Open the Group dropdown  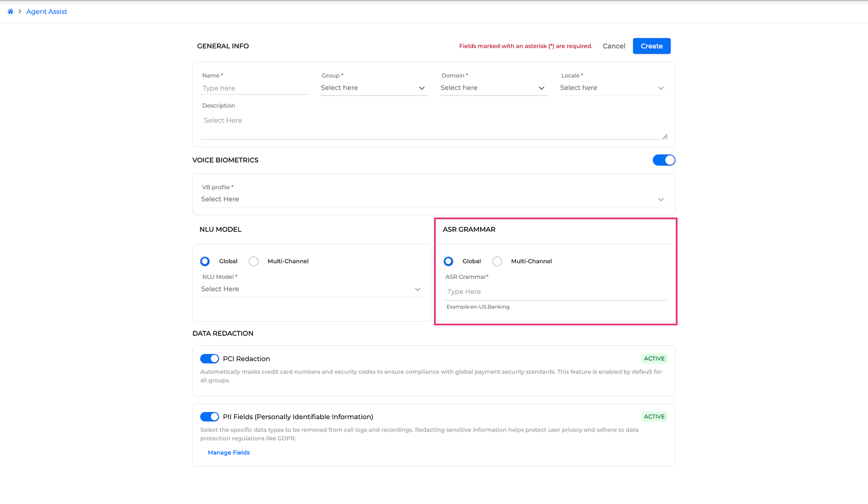[374, 88]
